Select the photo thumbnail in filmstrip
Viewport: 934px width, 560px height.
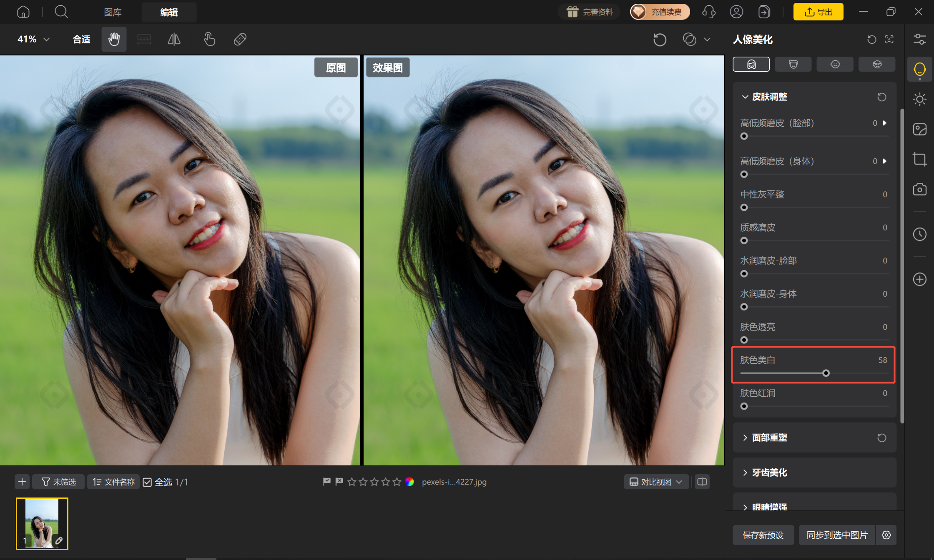[x=42, y=524]
